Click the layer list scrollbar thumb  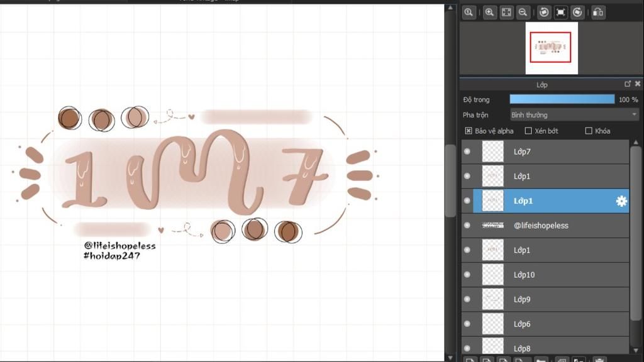point(636,233)
